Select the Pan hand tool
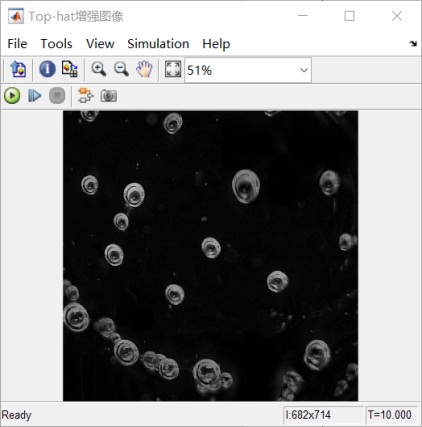 [x=144, y=69]
